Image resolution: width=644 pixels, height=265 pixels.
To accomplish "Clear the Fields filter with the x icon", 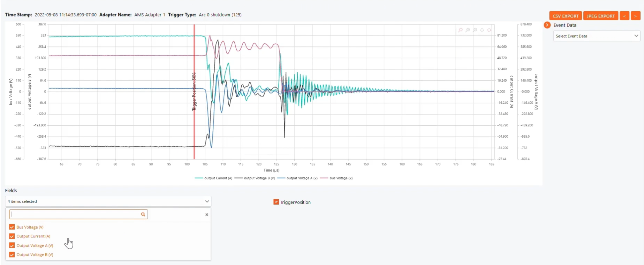I will pyautogui.click(x=207, y=215).
